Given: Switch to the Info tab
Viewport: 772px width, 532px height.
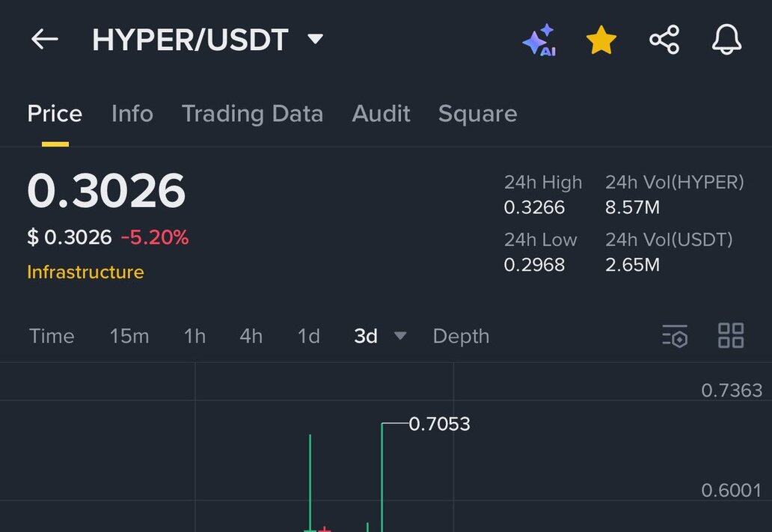Looking at the screenshot, I should pyautogui.click(x=132, y=114).
